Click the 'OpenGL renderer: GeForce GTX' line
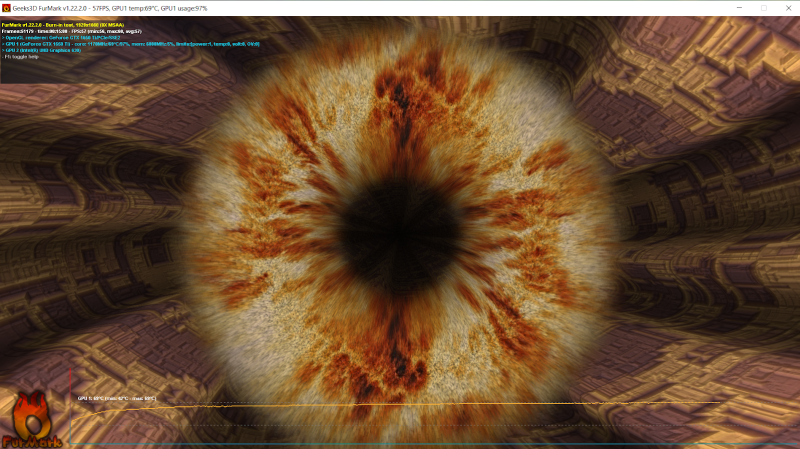The image size is (800, 449). [61, 38]
